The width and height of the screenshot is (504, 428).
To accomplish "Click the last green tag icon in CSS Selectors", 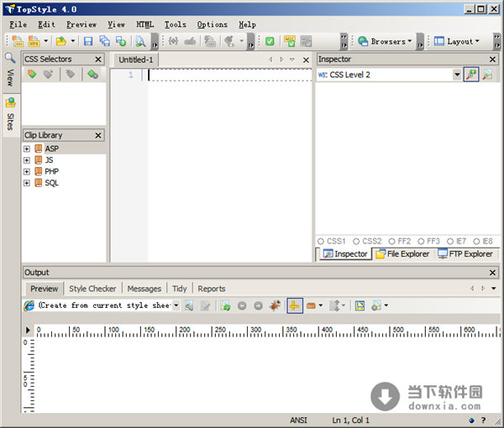I will (x=92, y=74).
